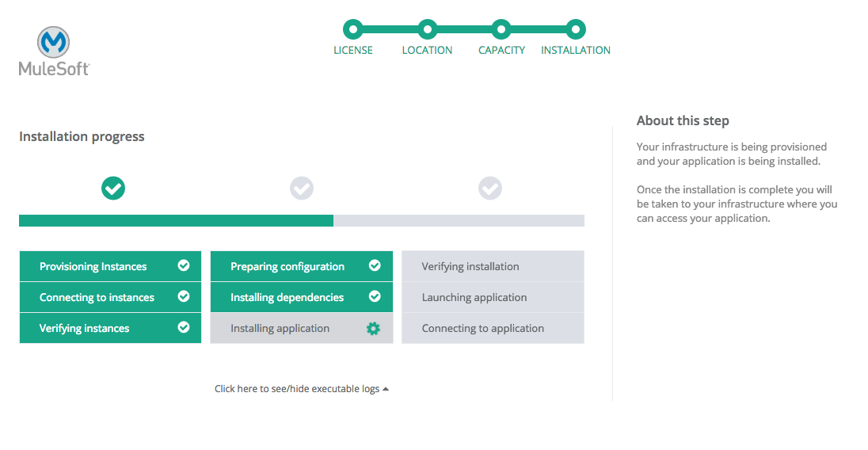This screenshot has height=450, width=868.
Task: Click checkmark icon on Installing dependencies
Action: [375, 297]
